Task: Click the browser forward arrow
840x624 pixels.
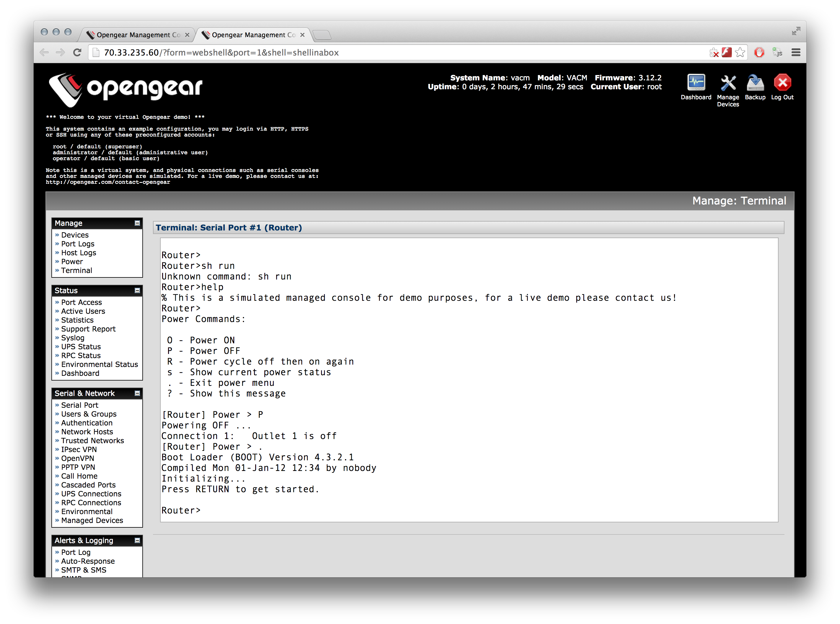Action: [61, 53]
